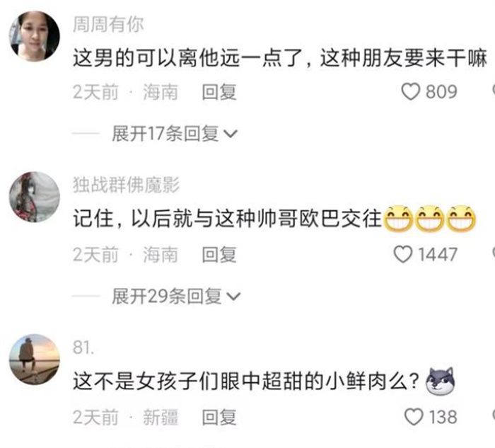The width and height of the screenshot is (495, 448).
Task: Click the first grinning emoji
Action: click(397, 219)
